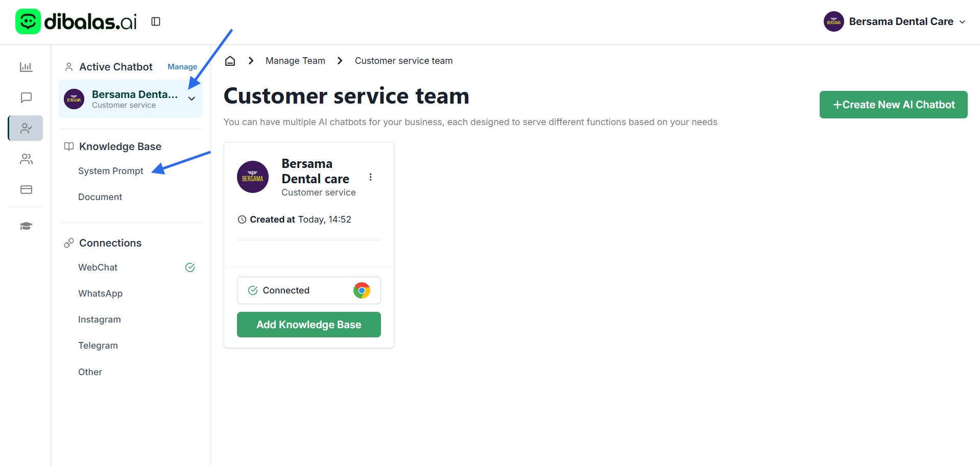
Task: Select the WhatsApp connection
Action: tap(100, 293)
